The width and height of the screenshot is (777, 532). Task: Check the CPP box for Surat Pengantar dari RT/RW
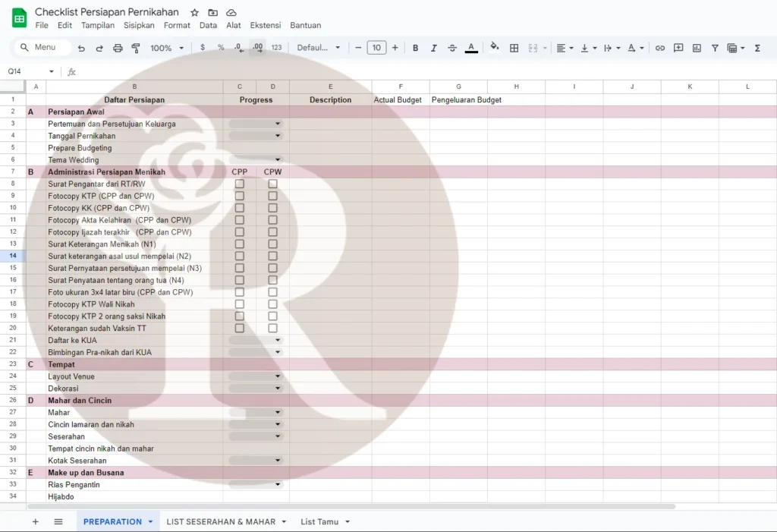(x=240, y=184)
